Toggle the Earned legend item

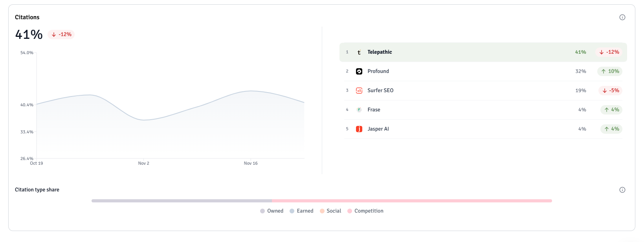tap(301, 211)
